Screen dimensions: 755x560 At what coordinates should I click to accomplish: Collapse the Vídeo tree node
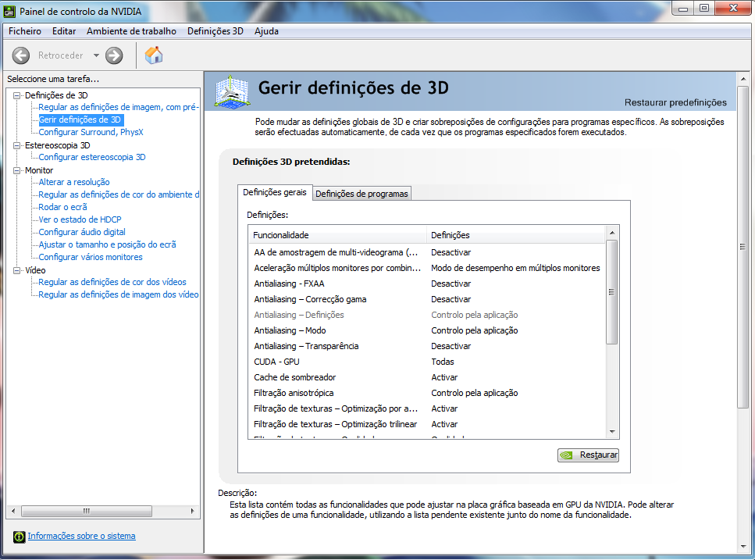pos(17,270)
